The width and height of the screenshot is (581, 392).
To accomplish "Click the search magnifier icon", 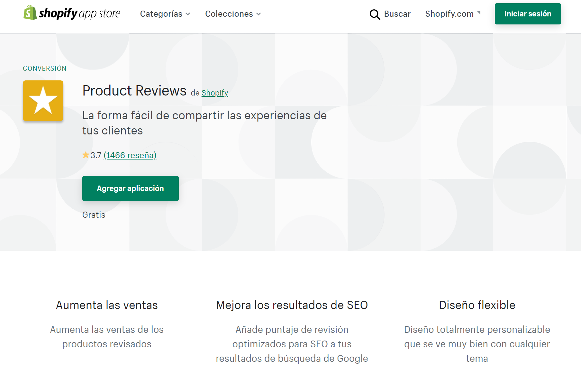I will click(375, 14).
